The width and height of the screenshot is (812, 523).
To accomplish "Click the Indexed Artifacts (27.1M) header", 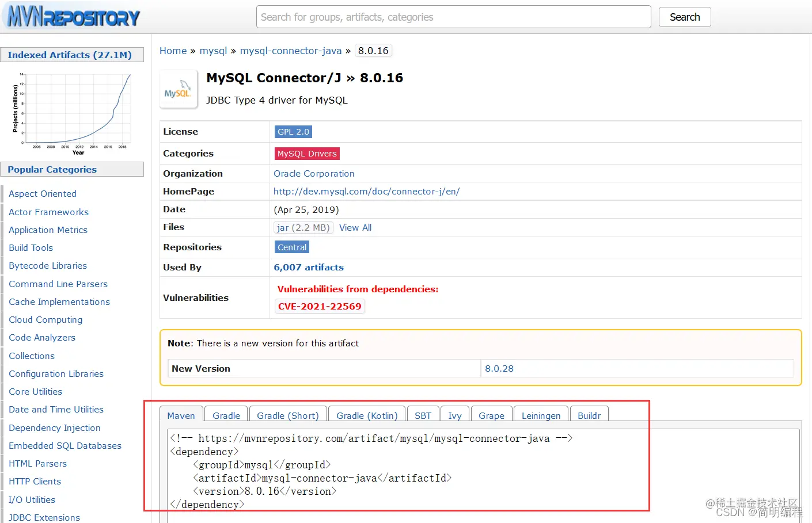I will pyautogui.click(x=72, y=55).
